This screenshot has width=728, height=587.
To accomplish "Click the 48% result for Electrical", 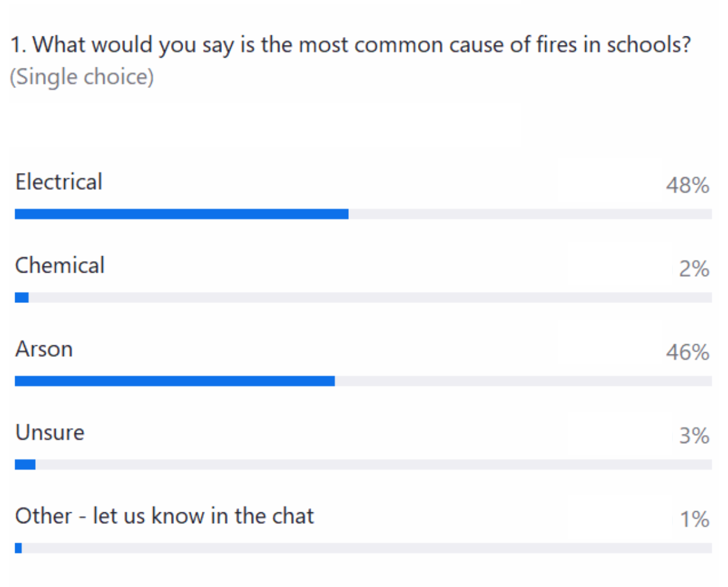I will [x=687, y=185].
